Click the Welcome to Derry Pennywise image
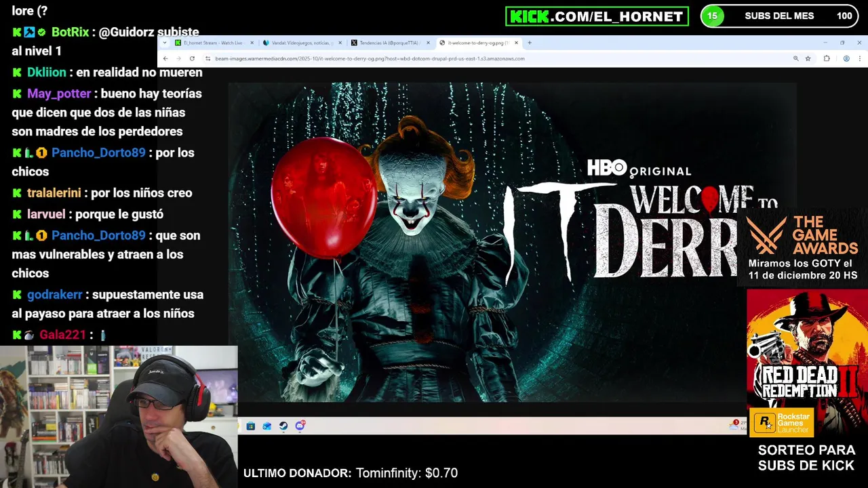 (511, 243)
